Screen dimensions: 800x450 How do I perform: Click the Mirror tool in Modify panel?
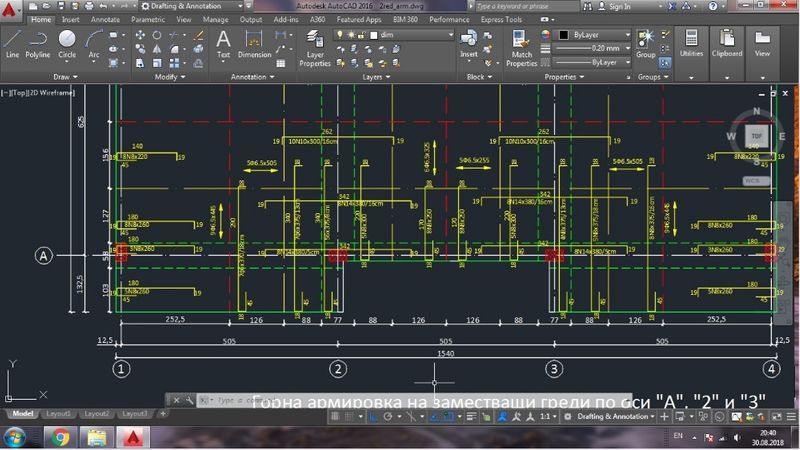point(157,49)
